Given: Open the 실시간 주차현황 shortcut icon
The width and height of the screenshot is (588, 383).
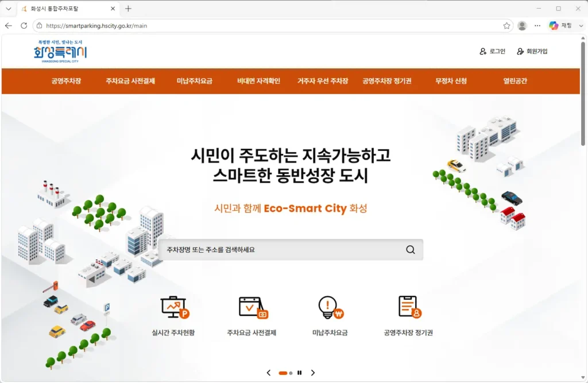Looking at the screenshot, I should coord(175,307).
